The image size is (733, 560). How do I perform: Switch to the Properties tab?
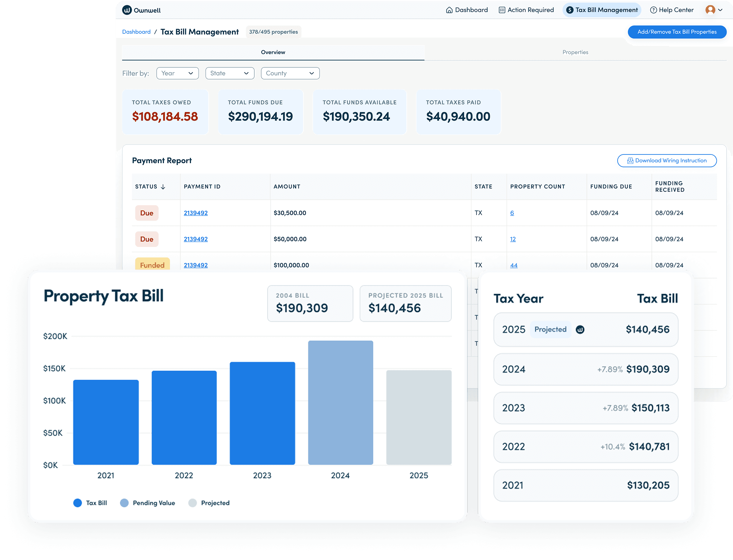[x=575, y=52]
